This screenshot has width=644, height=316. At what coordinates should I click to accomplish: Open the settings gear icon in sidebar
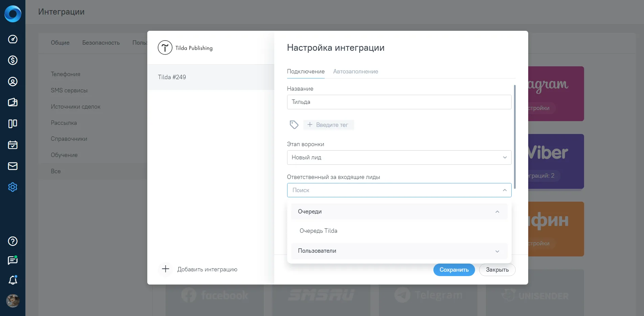[x=13, y=187]
